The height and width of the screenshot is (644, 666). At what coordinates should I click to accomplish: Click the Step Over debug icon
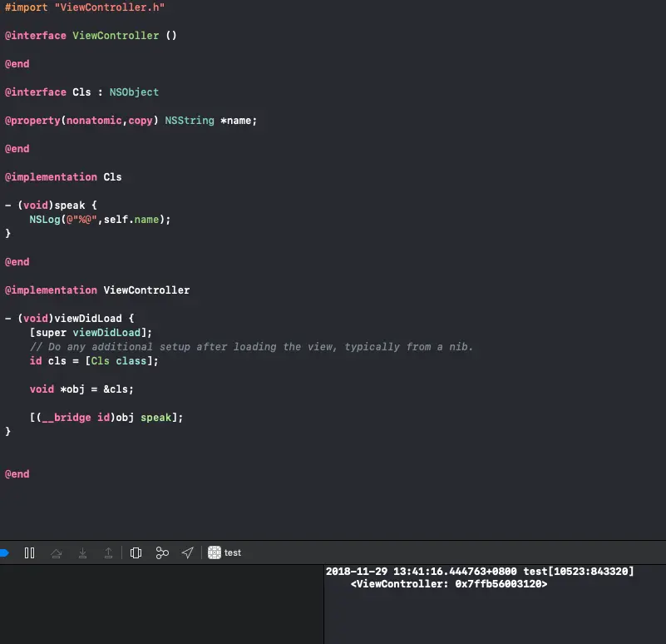pyautogui.click(x=56, y=552)
